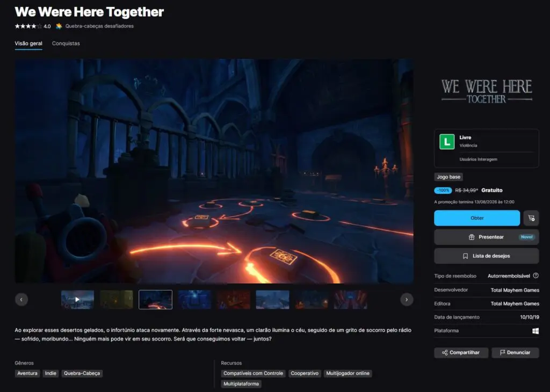This screenshot has width=550, height=392.
Task: Add to Lista de desejos
Action: click(486, 256)
